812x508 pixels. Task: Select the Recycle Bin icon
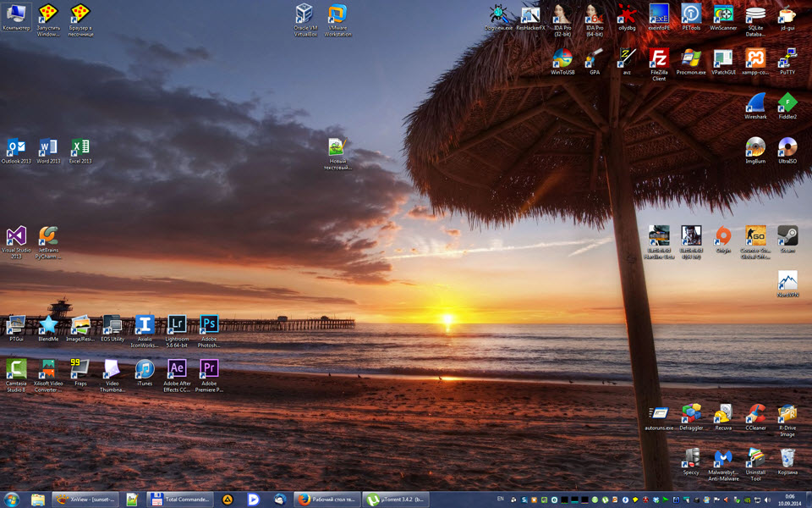(x=787, y=462)
